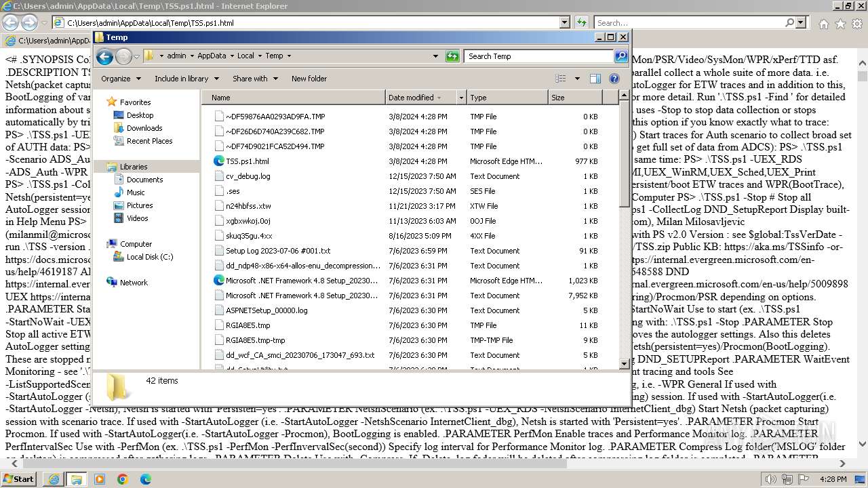Sort by Name column header
This screenshot has height=488, width=868.
coord(293,98)
